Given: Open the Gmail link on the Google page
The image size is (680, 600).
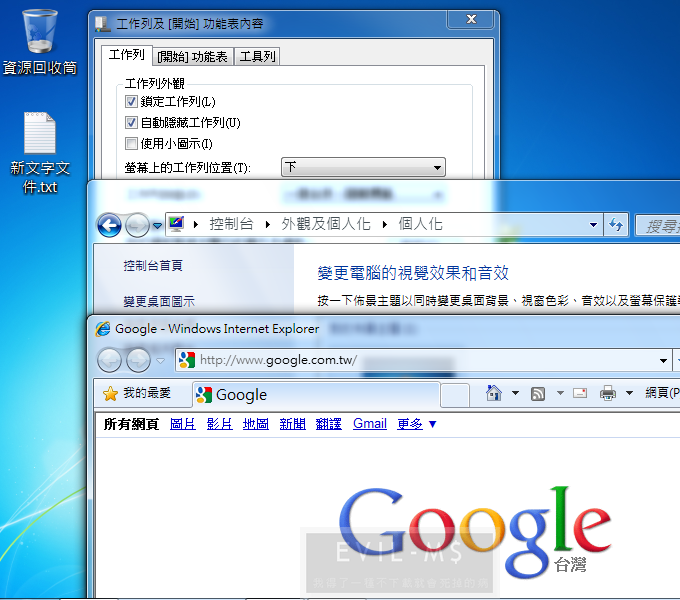Looking at the screenshot, I should 370,424.
